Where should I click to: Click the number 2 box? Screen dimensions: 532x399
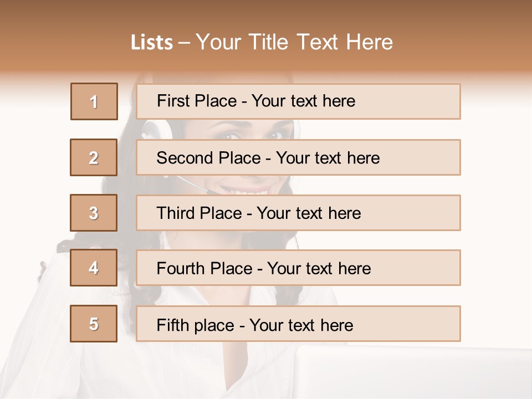(x=94, y=157)
